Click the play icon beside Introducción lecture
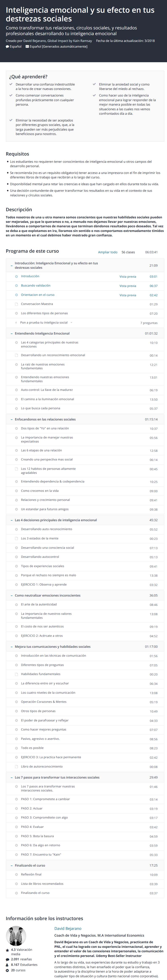Screen dimensions: 167x980 16,276
